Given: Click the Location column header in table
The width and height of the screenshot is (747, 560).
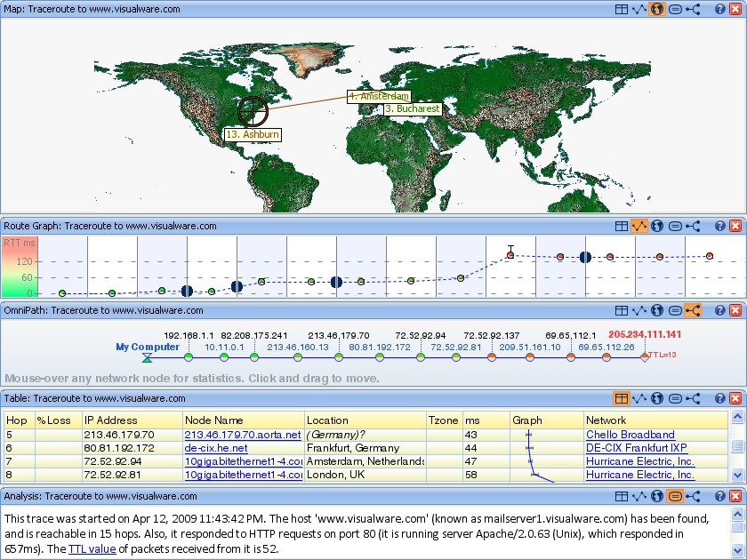Looking at the screenshot, I should click(327, 420).
